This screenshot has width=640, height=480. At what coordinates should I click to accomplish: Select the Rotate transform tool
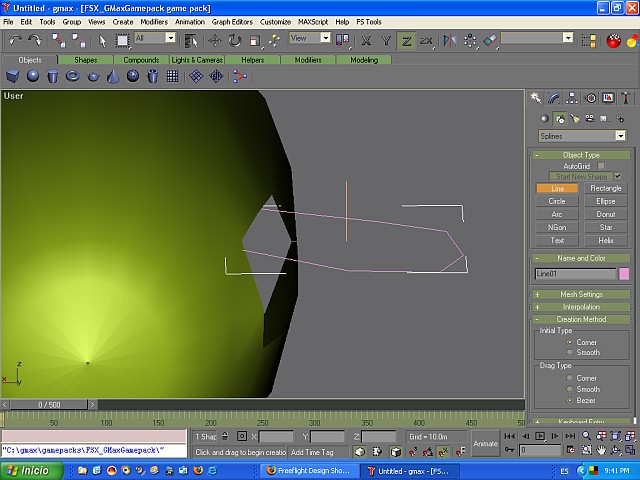[x=234, y=40]
